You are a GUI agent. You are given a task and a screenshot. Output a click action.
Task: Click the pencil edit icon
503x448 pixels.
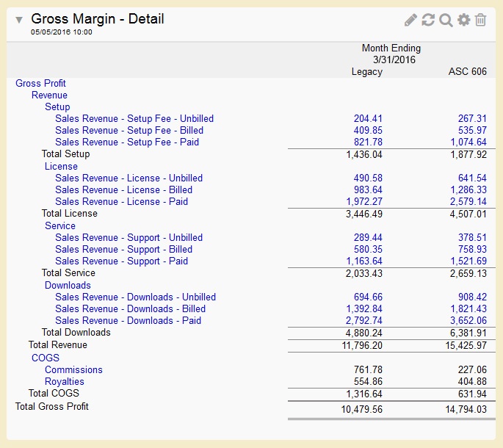point(411,20)
